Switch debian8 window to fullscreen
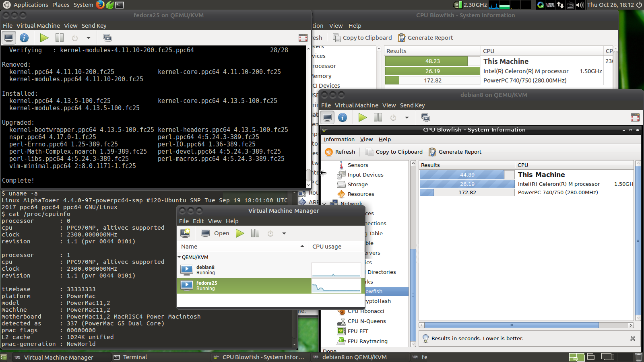Screen dimensions: 644x362 635,117
